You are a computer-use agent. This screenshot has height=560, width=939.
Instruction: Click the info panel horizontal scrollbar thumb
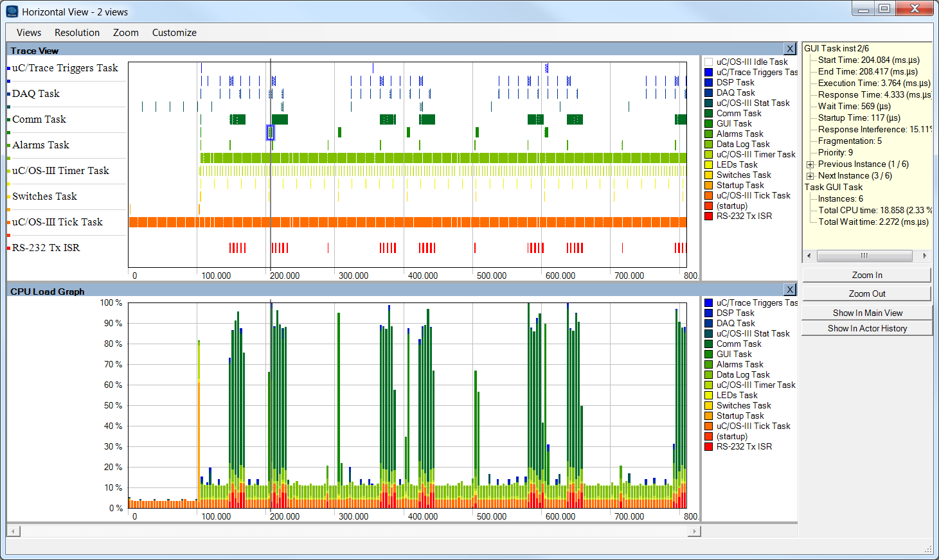pos(864,256)
